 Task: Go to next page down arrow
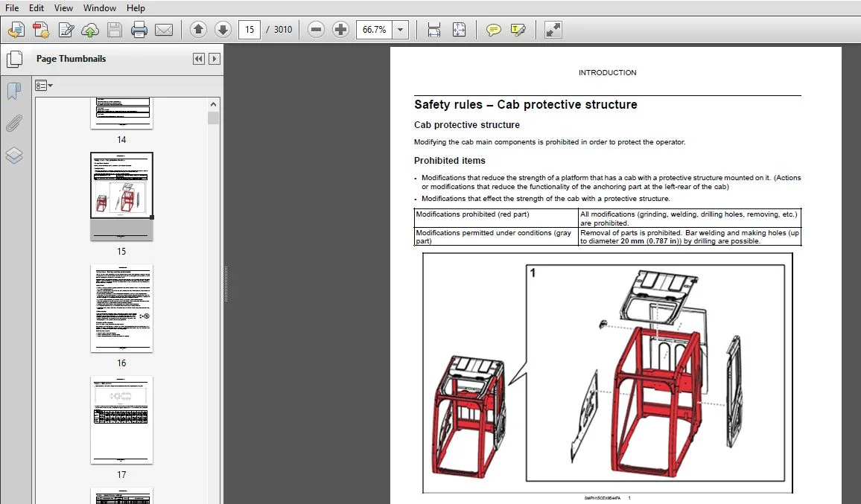click(x=223, y=30)
